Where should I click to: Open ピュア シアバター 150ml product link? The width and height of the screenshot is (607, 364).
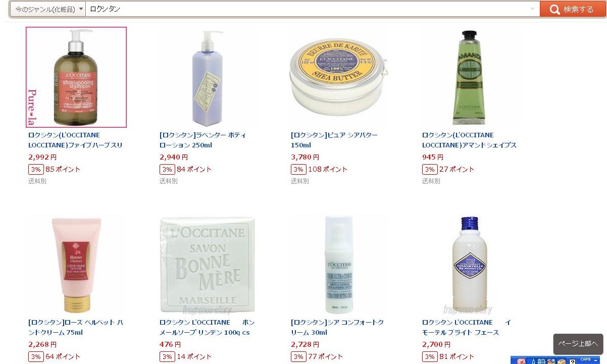tap(334, 140)
